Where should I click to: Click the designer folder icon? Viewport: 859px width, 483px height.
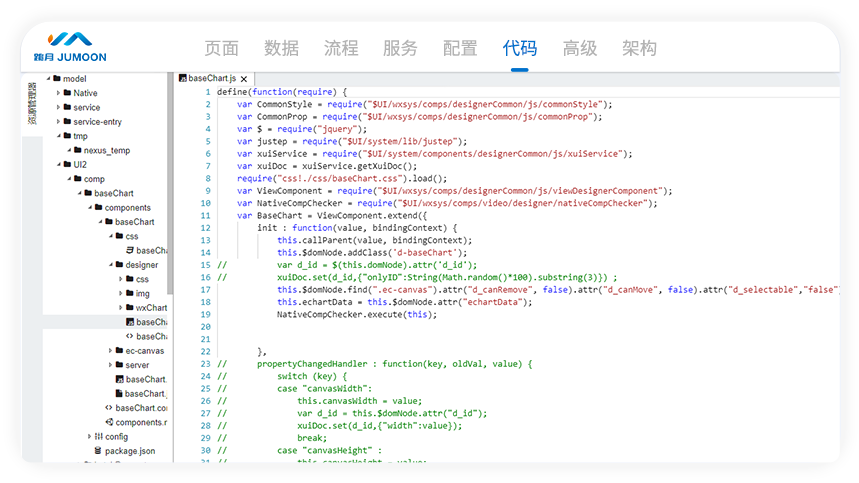tap(119, 264)
